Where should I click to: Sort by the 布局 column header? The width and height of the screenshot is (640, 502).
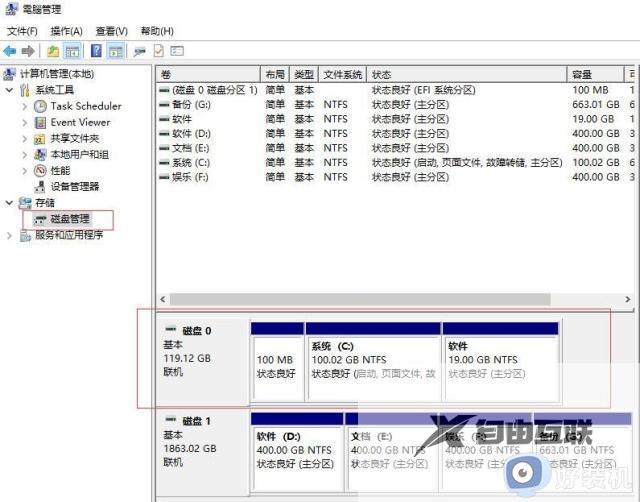click(275, 74)
